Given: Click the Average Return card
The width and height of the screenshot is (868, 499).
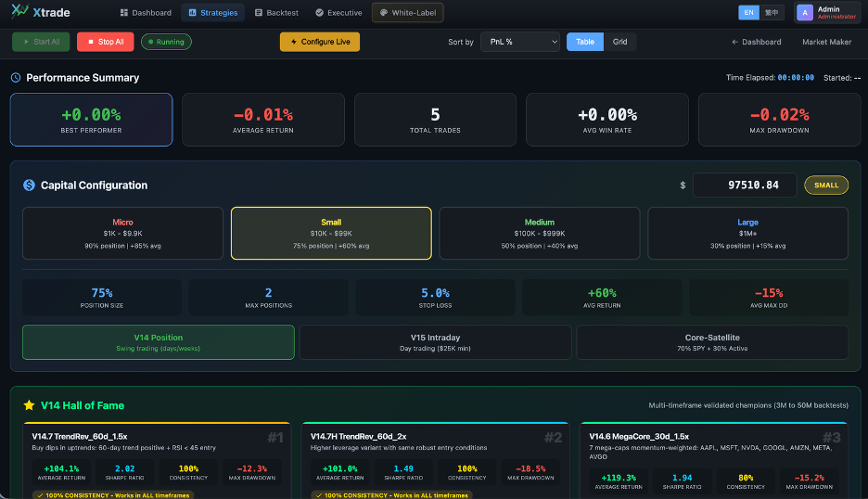Looking at the screenshot, I should (263, 120).
